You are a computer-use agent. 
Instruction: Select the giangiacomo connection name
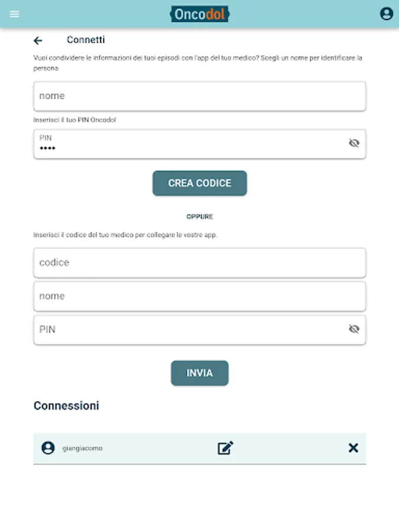83,449
